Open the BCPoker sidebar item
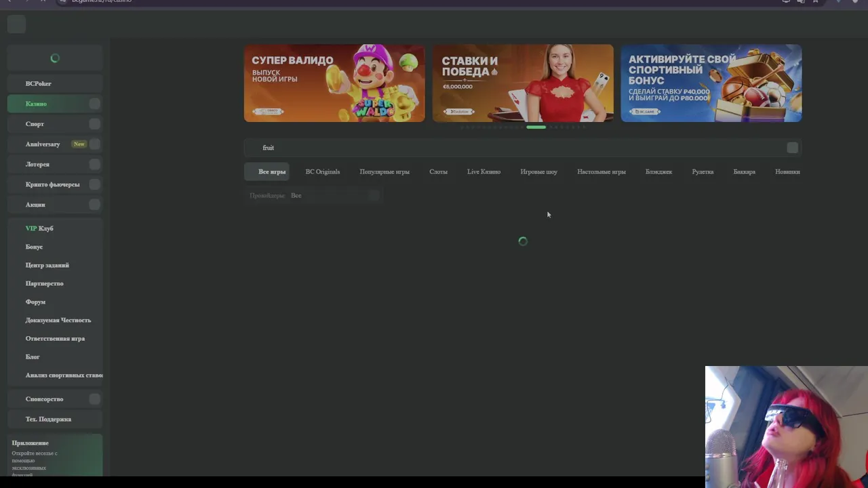 coord(55,83)
